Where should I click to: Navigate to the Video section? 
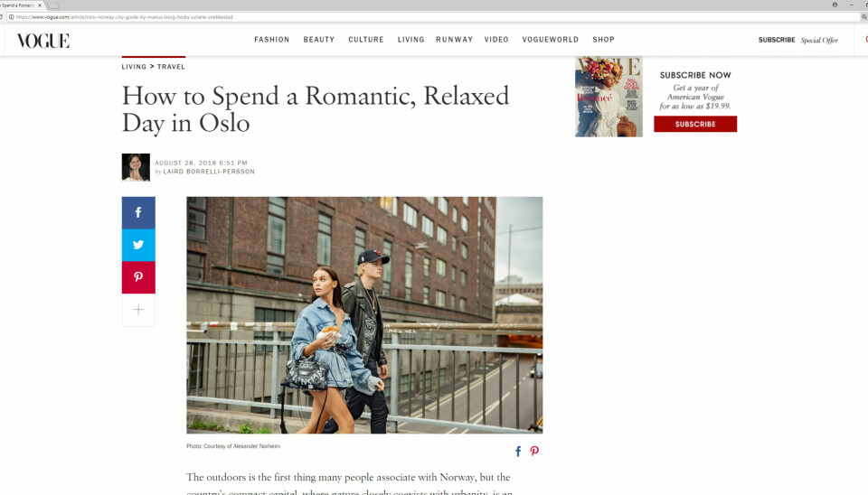(496, 40)
